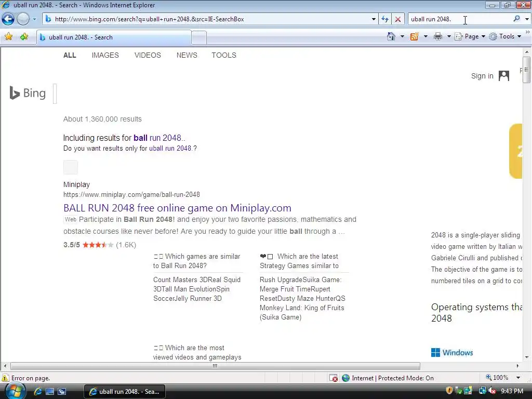
Task: Click the horizontal scrollbar left arrow
Action: 5,366
